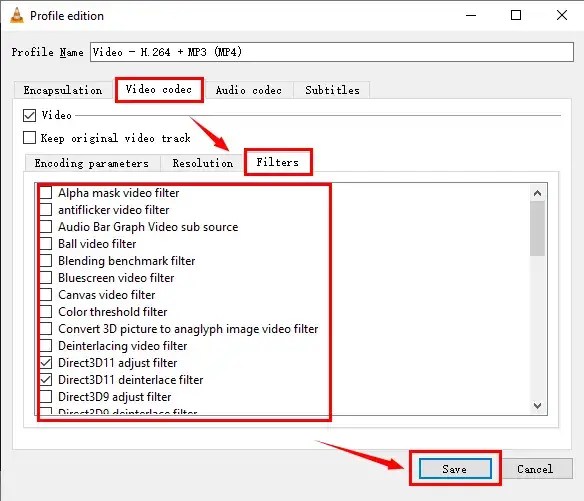Click filter list scroll up arrow

pyautogui.click(x=537, y=193)
